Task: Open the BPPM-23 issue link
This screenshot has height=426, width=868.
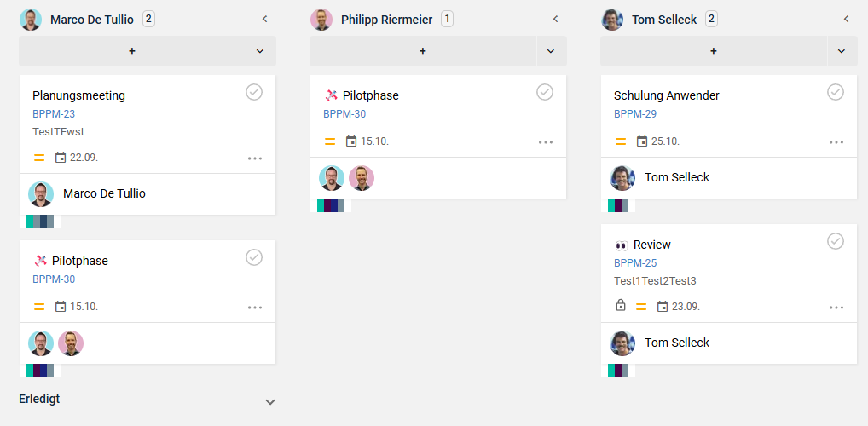Action: click(x=54, y=113)
